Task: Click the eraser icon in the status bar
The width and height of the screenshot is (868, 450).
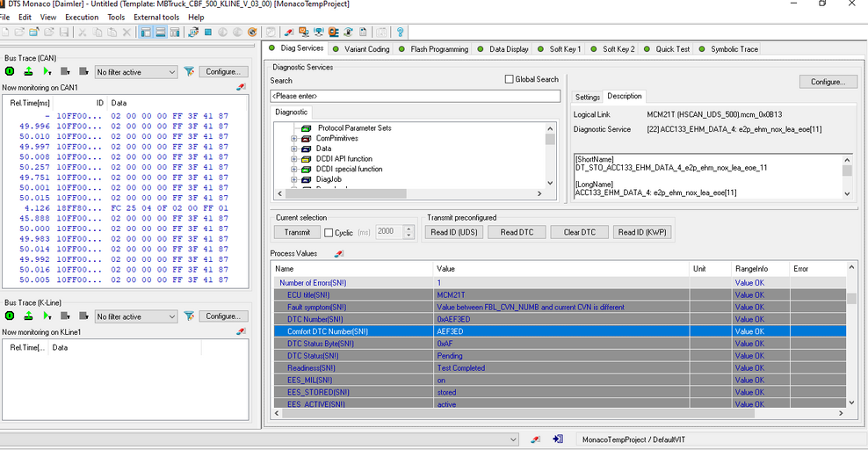Action: click(x=535, y=439)
